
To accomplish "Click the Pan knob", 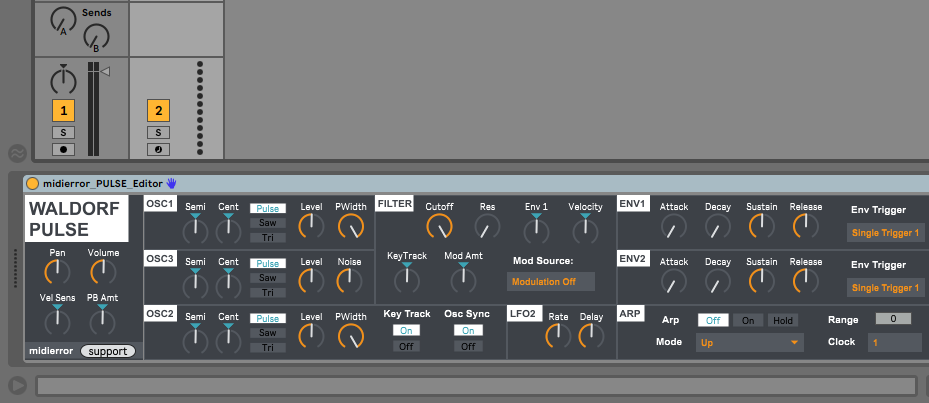I will click(57, 272).
